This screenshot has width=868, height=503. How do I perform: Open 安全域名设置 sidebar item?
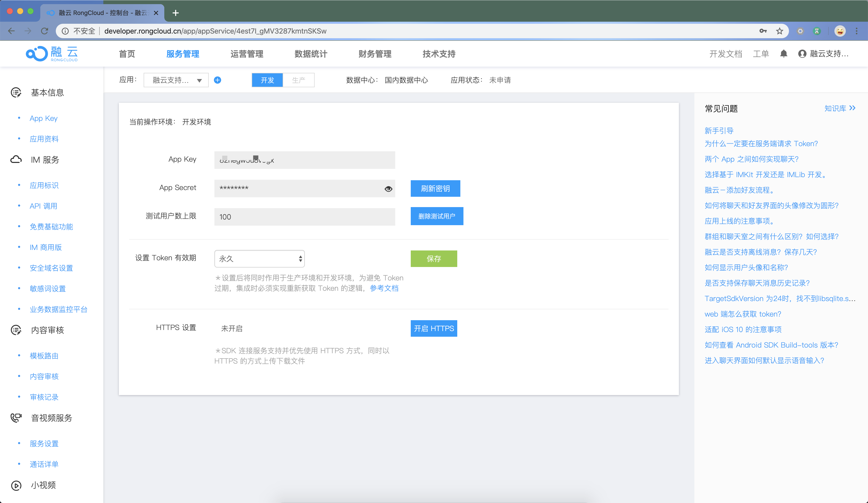51,268
